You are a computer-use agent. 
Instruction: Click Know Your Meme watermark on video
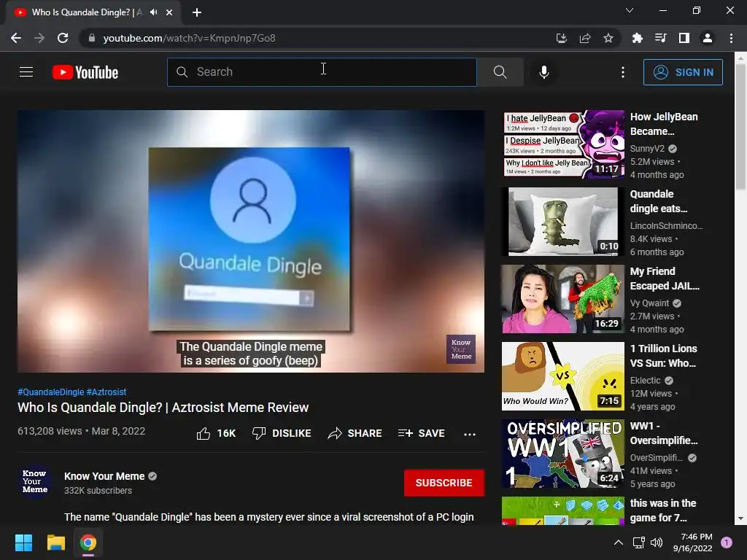click(461, 349)
